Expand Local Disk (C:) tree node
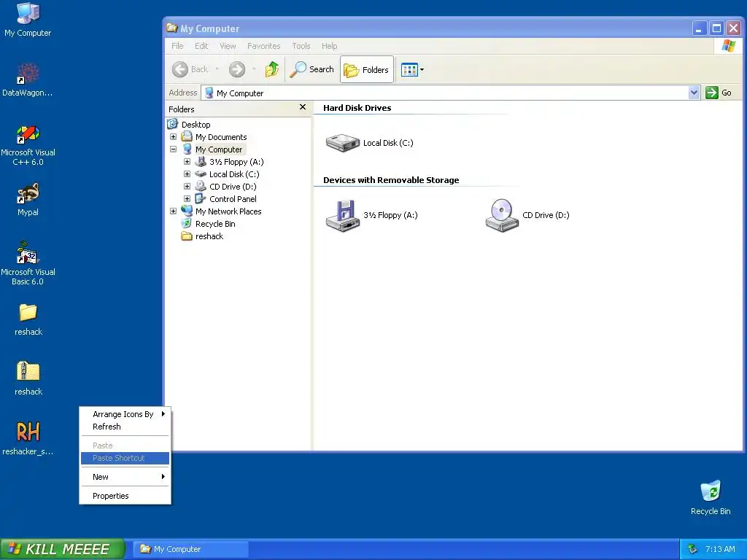 [187, 174]
